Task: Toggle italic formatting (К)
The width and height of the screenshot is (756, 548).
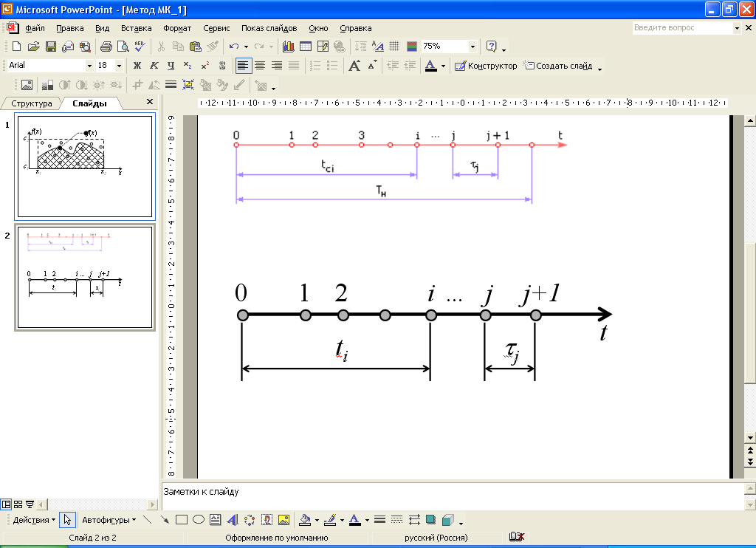Action: [154, 66]
